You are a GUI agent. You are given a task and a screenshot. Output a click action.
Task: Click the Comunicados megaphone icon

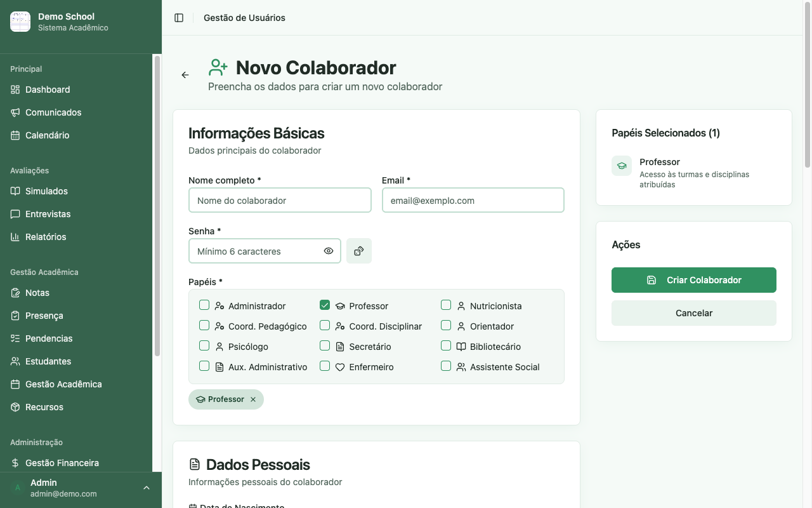click(15, 112)
